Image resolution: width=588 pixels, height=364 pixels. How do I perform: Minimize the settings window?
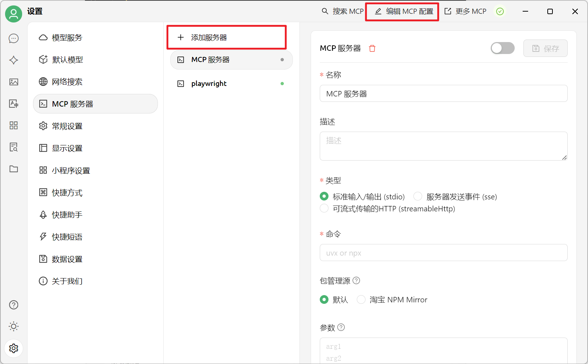tap(525, 12)
